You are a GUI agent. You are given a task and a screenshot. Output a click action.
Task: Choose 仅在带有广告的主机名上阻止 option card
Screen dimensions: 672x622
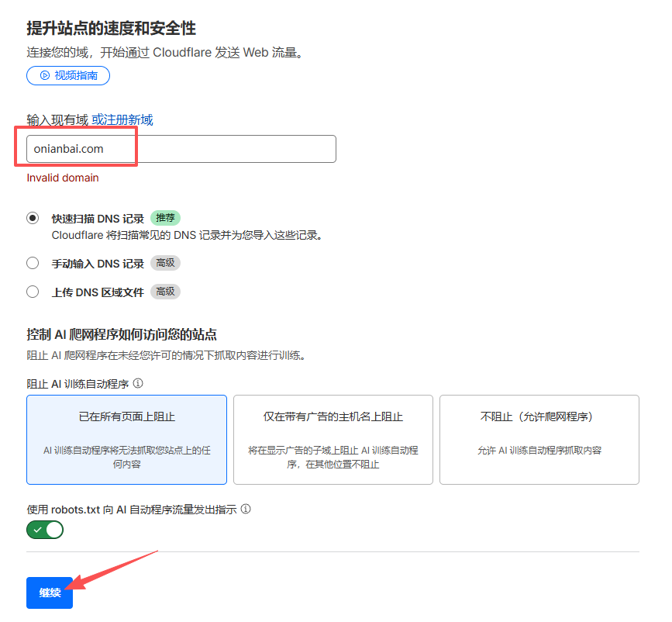tap(333, 440)
